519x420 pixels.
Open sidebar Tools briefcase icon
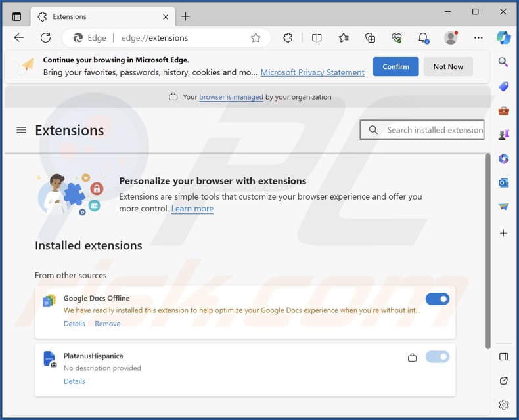(503, 110)
